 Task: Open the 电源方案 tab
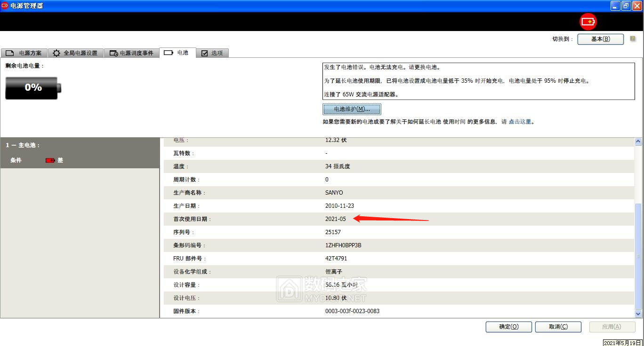click(24, 53)
